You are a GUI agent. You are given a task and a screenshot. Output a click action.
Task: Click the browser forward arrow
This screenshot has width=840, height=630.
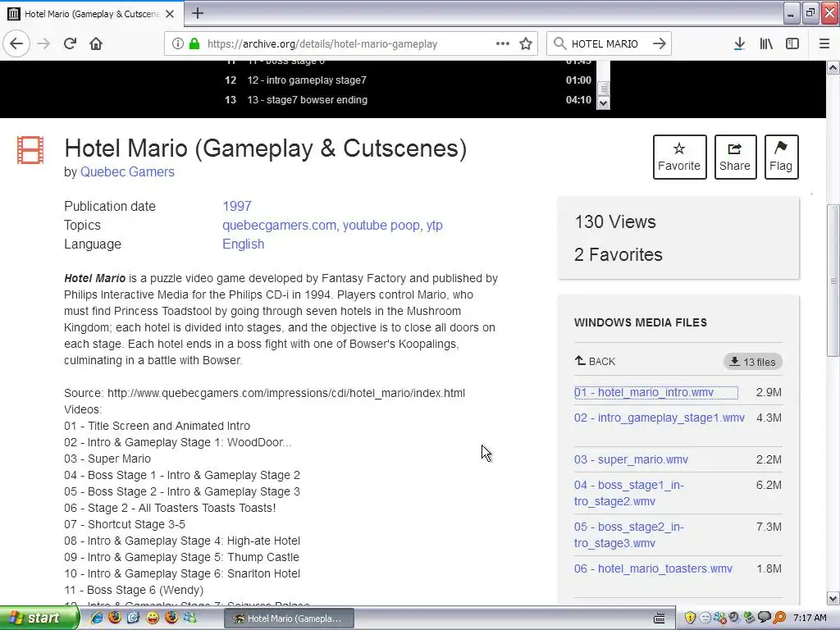click(x=43, y=43)
